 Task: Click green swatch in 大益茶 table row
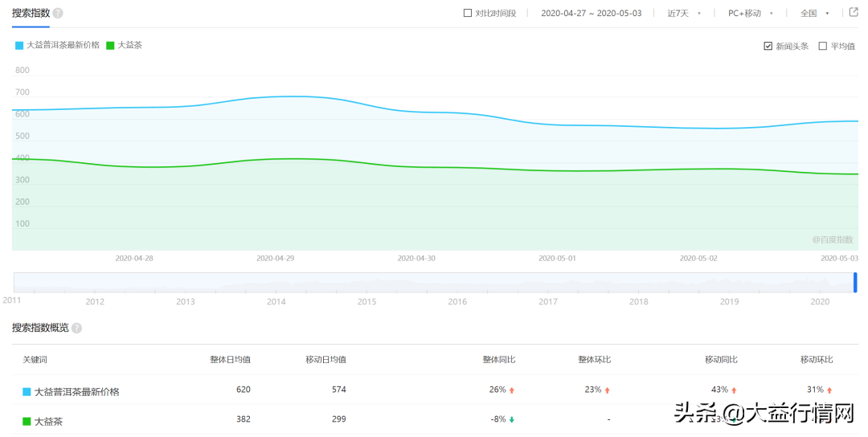pos(27,422)
